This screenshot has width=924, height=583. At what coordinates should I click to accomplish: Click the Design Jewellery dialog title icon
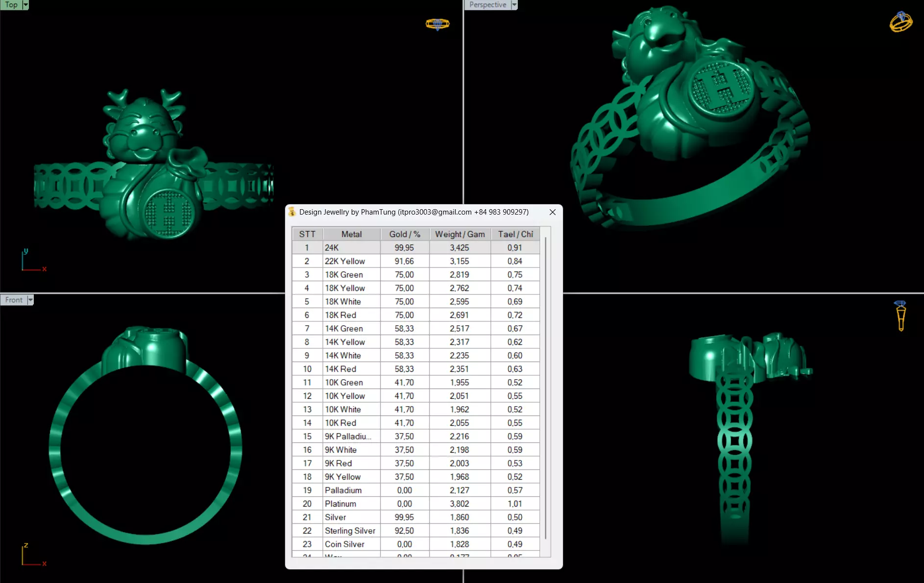point(292,212)
